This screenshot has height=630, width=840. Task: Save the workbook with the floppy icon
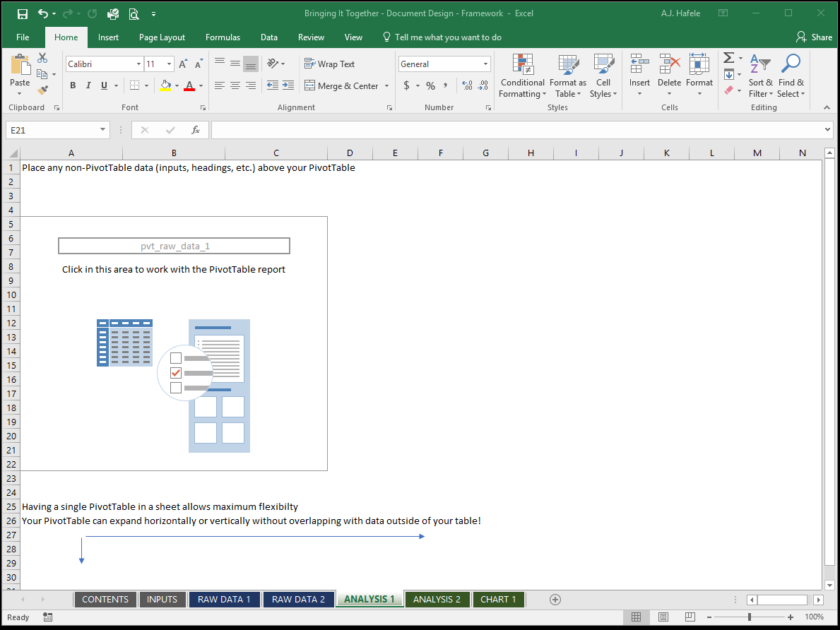pos(23,13)
